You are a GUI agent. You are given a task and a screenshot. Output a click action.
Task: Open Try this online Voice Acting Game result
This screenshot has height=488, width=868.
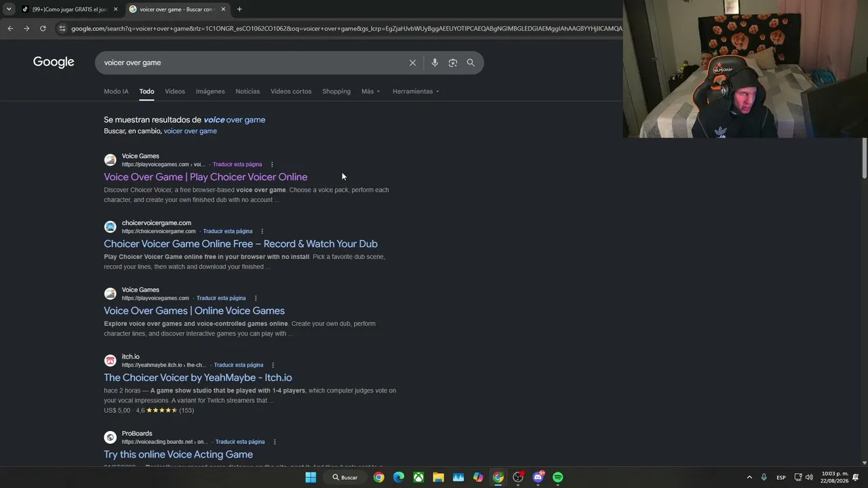(x=178, y=455)
